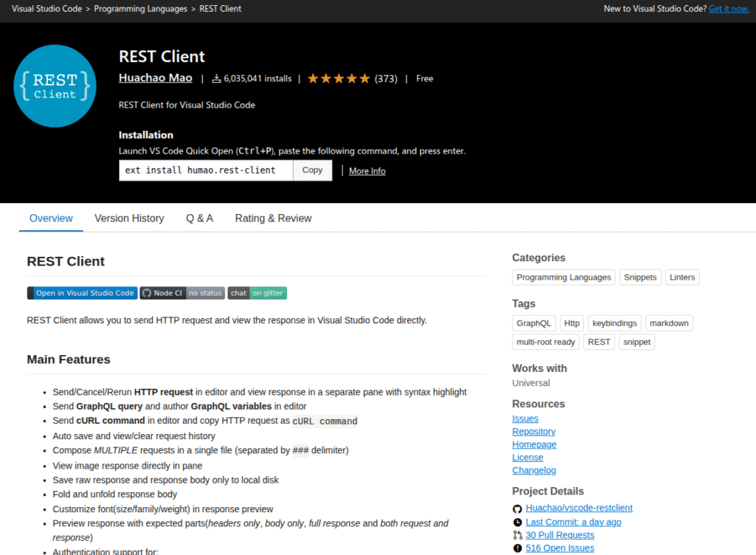This screenshot has width=756, height=555.
Task: Go to Visual Studio Code breadcrumb
Action: (47, 9)
